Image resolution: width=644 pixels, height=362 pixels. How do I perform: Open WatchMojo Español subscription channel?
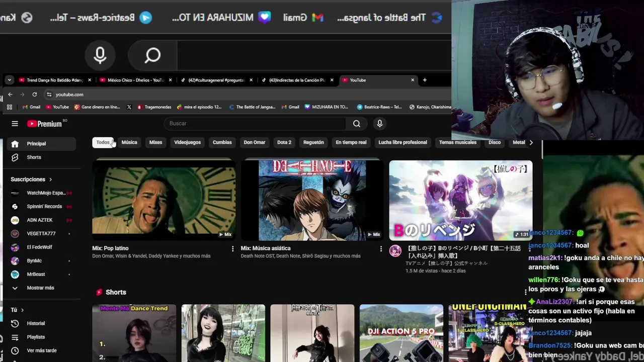point(41,193)
